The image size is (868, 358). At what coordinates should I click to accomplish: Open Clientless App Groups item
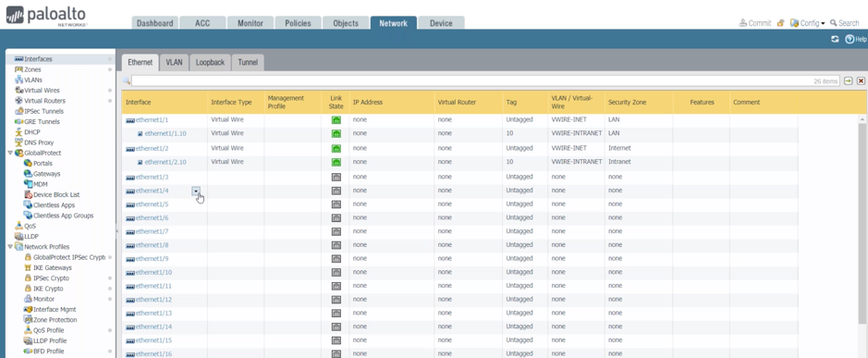pyautogui.click(x=63, y=216)
